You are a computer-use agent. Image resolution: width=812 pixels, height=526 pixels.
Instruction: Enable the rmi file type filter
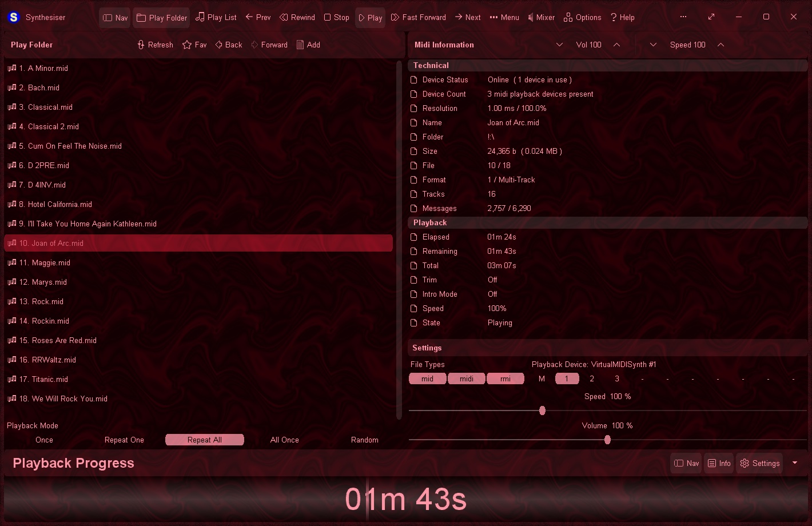505,378
